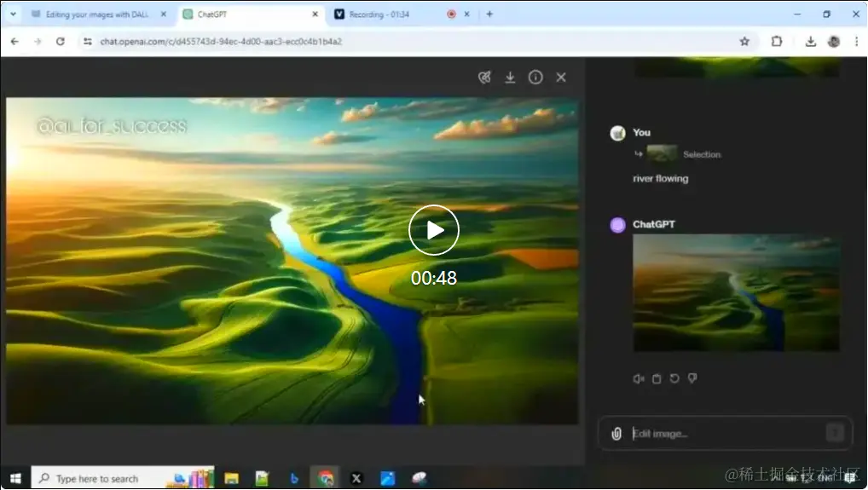The image size is (868, 490).
Task: Open Chrome from the taskbar
Action: (326, 478)
